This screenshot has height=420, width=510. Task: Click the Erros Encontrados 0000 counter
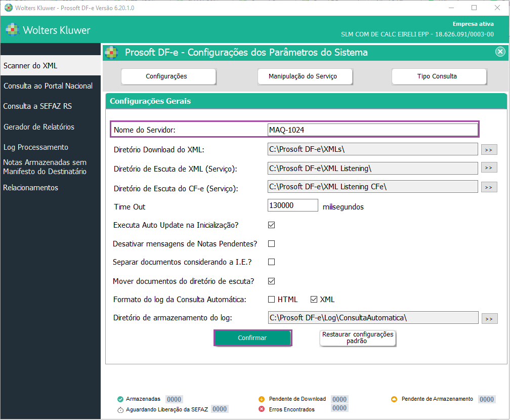pyautogui.click(x=339, y=408)
